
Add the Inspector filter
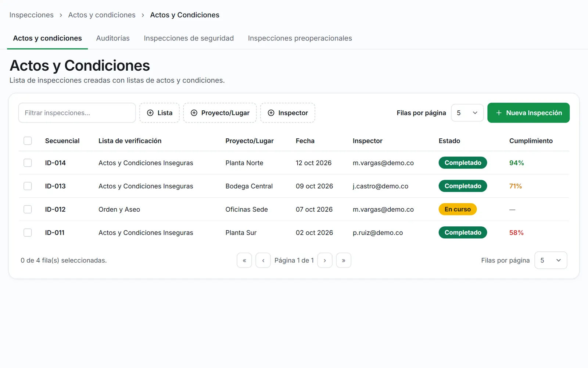click(x=288, y=113)
